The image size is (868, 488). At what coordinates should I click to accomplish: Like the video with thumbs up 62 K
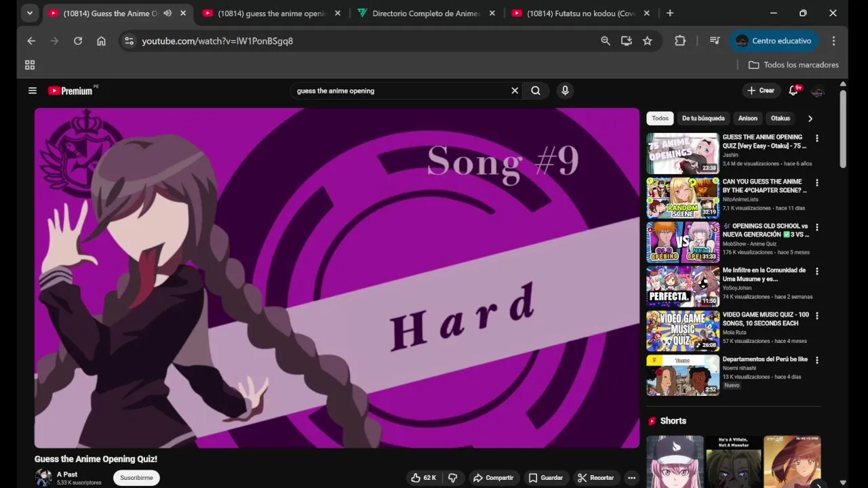click(424, 478)
